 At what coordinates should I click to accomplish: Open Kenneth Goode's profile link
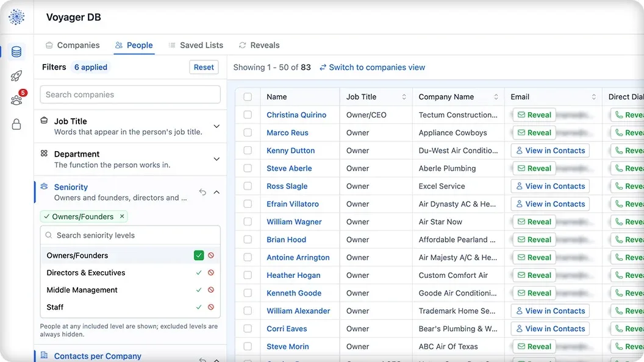coord(294,293)
